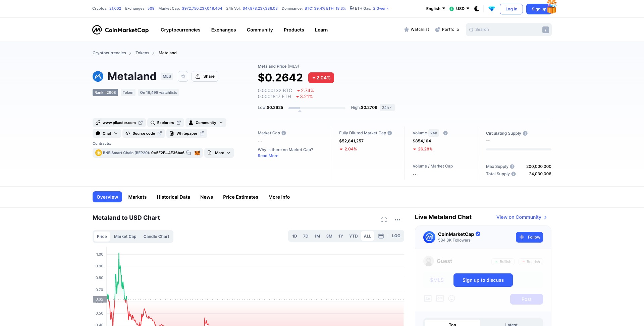Open the Exchanges nav menu
The height and width of the screenshot is (326, 644).
click(x=223, y=30)
